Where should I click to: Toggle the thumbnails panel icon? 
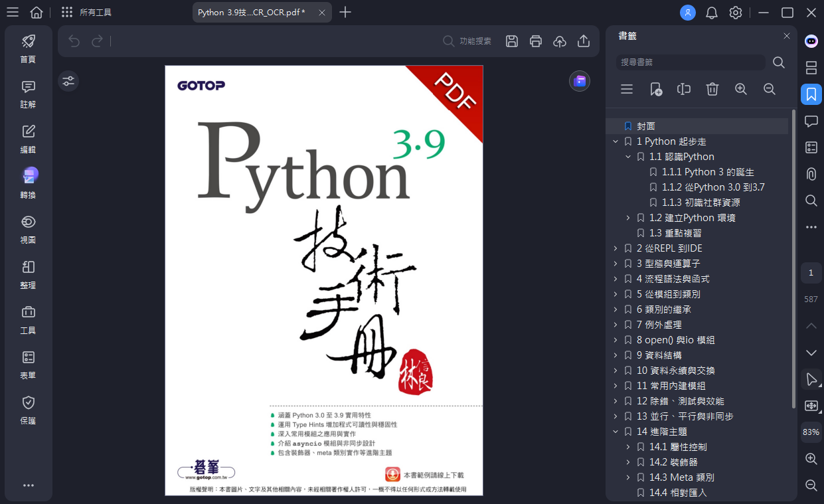[x=811, y=68]
